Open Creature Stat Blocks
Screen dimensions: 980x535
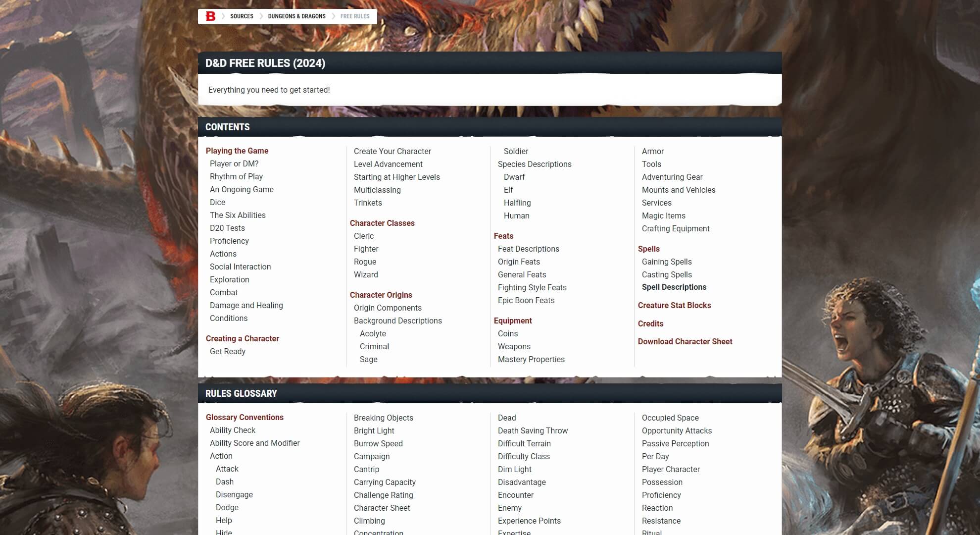tap(675, 305)
